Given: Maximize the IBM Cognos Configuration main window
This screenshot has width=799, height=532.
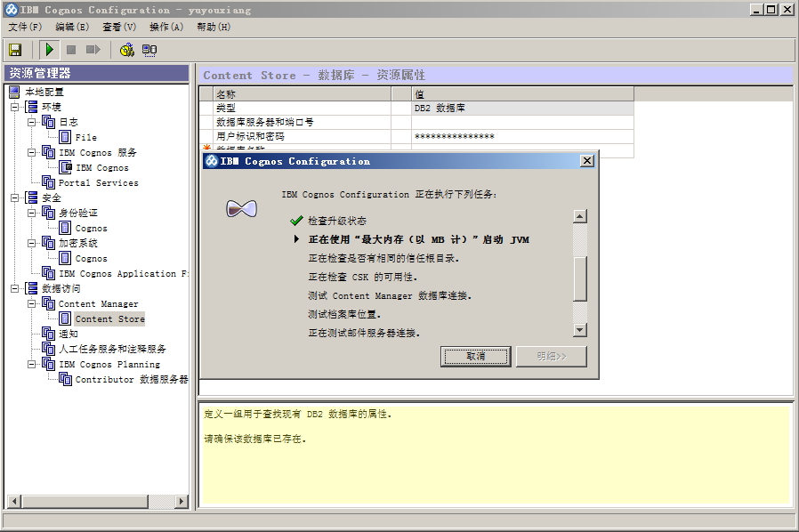Looking at the screenshot, I should (x=771, y=9).
